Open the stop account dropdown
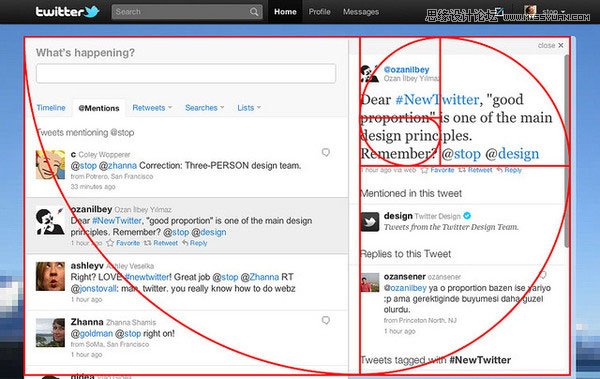600x379 pixels. [x=546, y=11]
